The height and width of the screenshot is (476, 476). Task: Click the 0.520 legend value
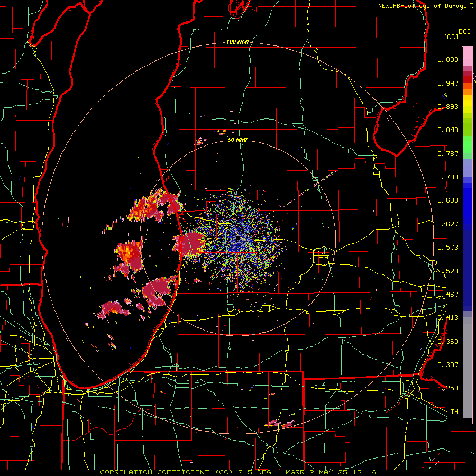448,271
